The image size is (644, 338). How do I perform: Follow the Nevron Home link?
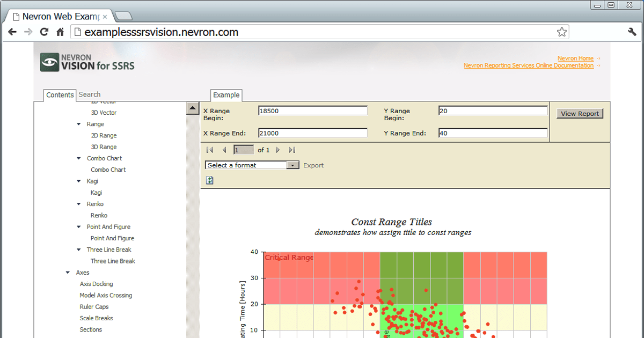(575, 58)
